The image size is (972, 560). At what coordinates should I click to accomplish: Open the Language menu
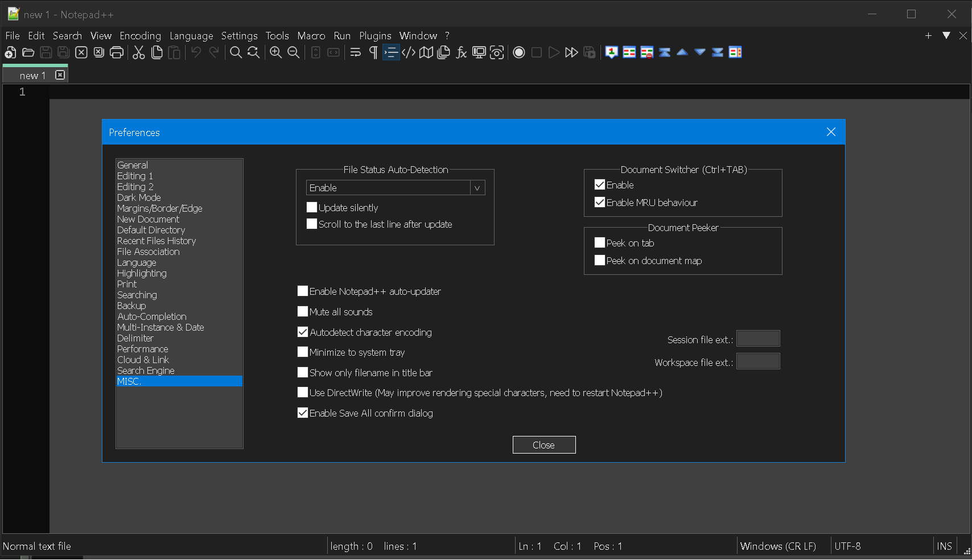[191, 35]
